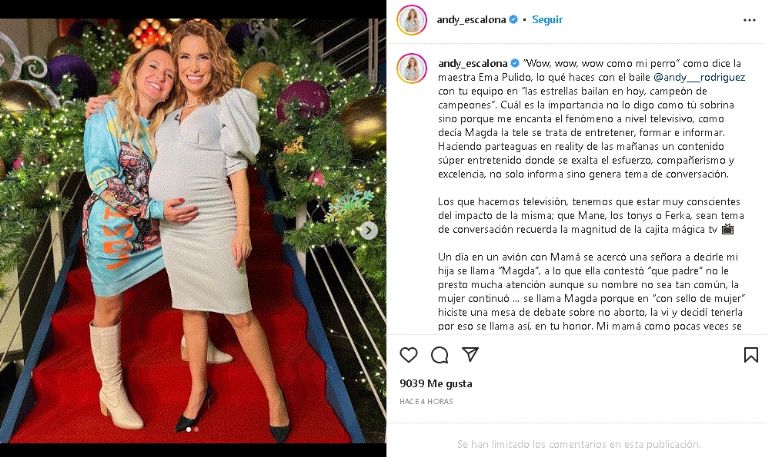Click verified badge next to caption username
The width and height of the screenshot is (768, 457).
[515, 63]
